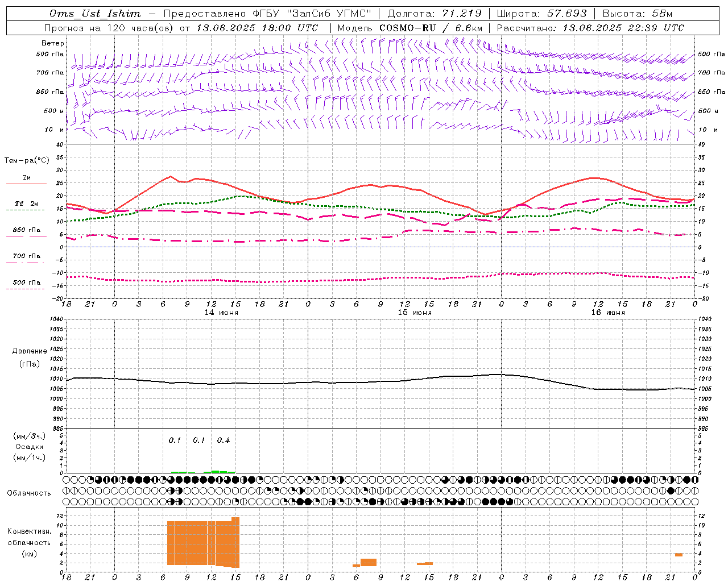This screenshot has width=728, height=582.
Task: Click the model name COSMO-RU / 6.6км
Action: click(431, 28)
